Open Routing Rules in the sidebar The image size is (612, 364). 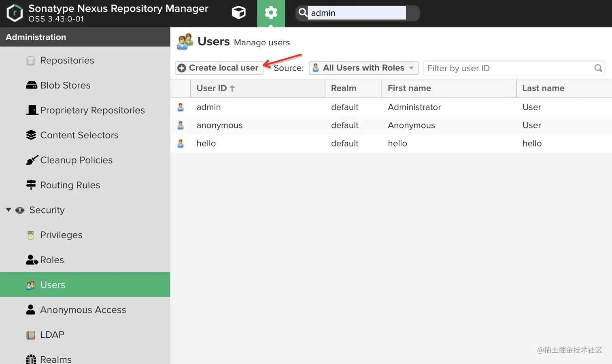click(70, 185)
